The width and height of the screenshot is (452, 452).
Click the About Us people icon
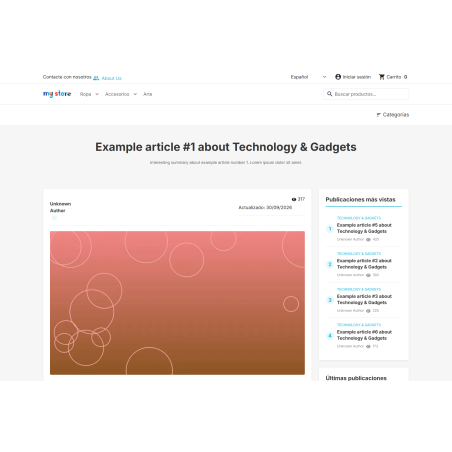tap(96, 78)
